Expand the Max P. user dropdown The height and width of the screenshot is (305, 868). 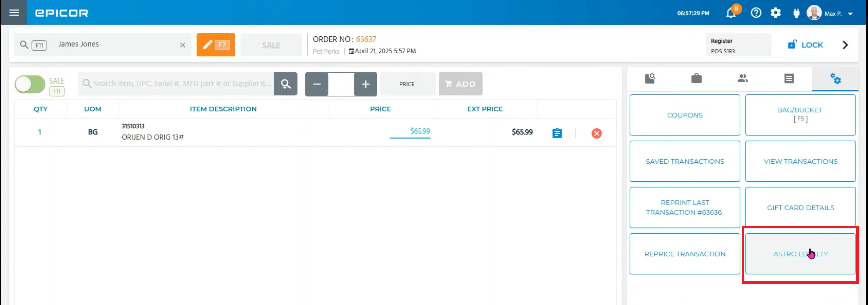(850, 14)
